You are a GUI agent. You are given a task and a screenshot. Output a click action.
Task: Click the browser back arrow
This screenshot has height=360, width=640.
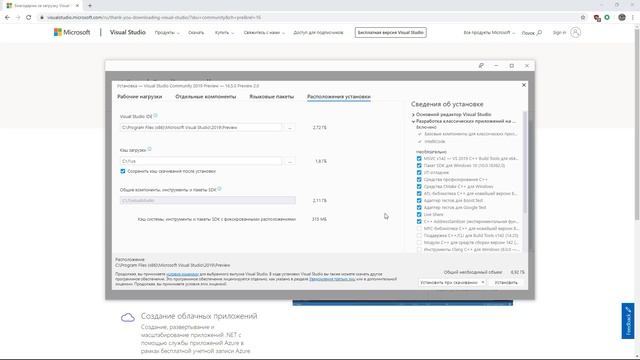click(x=7, y=18)
